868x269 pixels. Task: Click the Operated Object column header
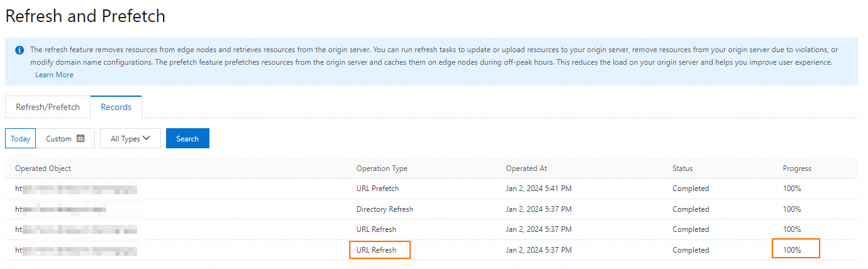pos(43,168)
